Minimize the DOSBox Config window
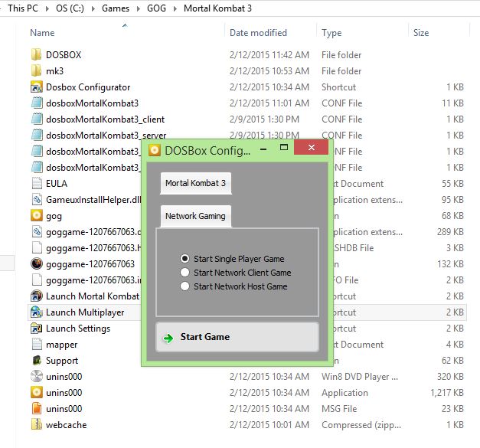480x448 pixels. click(x=263, y=149)
